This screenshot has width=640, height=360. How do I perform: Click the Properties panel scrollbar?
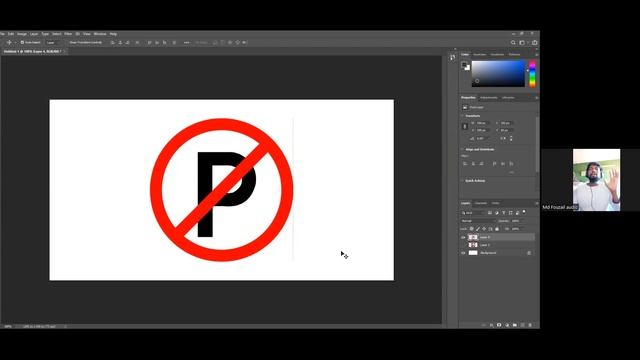click(x=537, y=144)
